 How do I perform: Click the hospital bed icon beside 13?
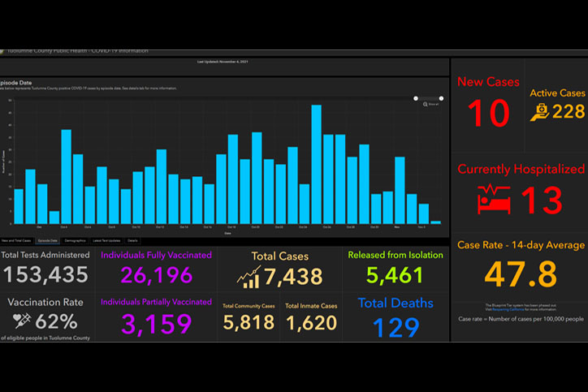coord(494,199)
